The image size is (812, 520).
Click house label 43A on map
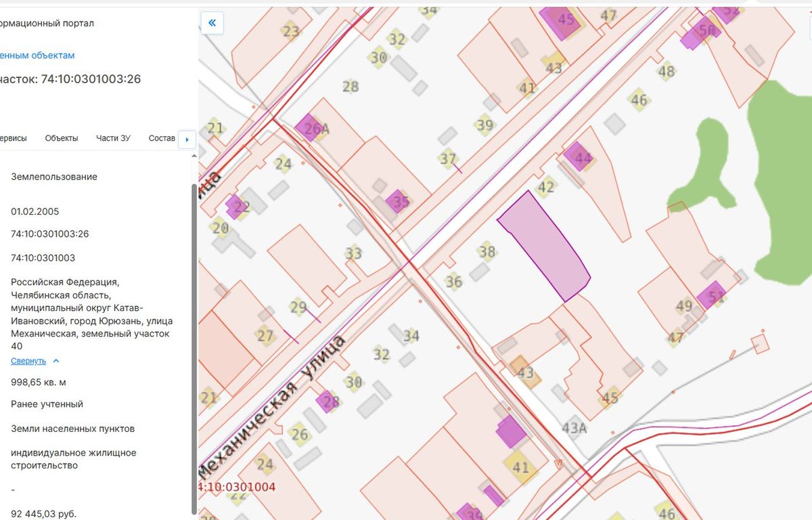[574, 428]
